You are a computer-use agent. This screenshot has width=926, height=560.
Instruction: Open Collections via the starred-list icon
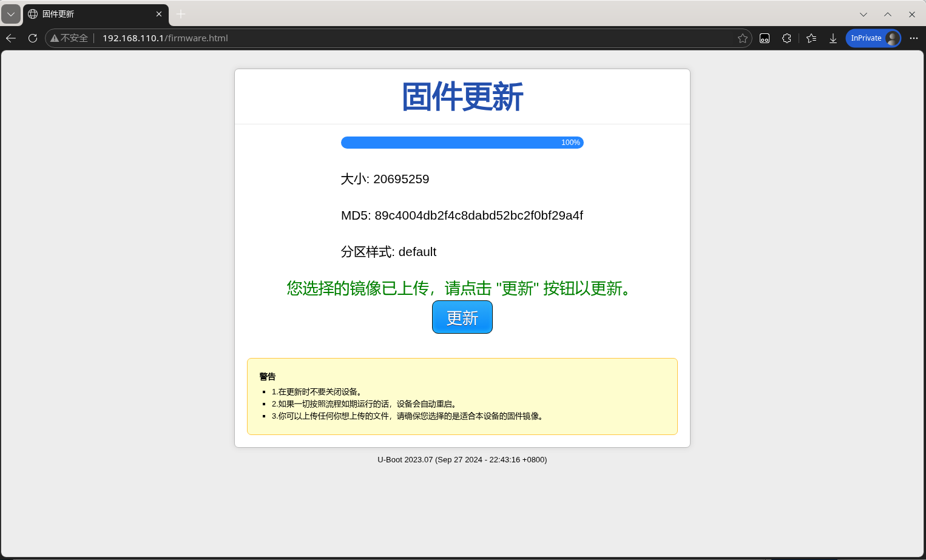[811, 38]
